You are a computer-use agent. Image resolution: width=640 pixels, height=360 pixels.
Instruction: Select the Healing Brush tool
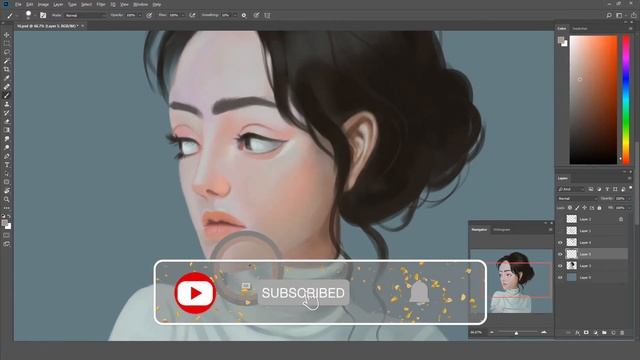coord(7,87)
